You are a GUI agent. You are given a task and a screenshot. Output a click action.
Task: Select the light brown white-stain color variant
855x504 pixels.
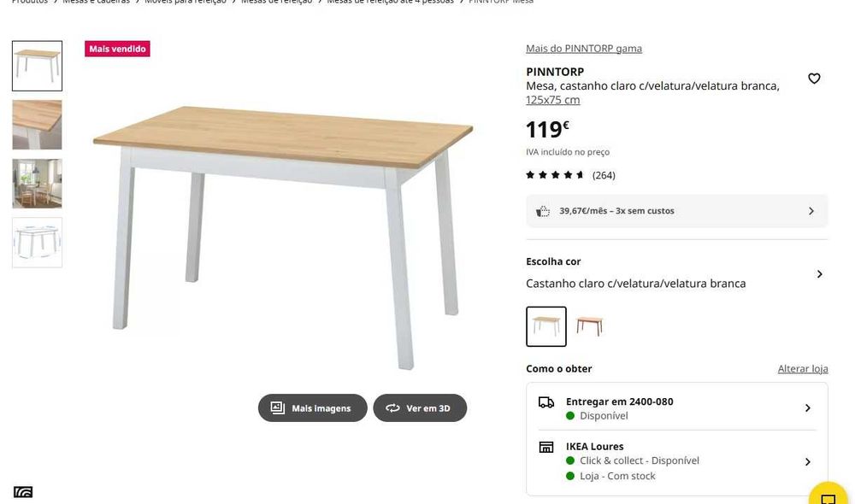(545, 326)
